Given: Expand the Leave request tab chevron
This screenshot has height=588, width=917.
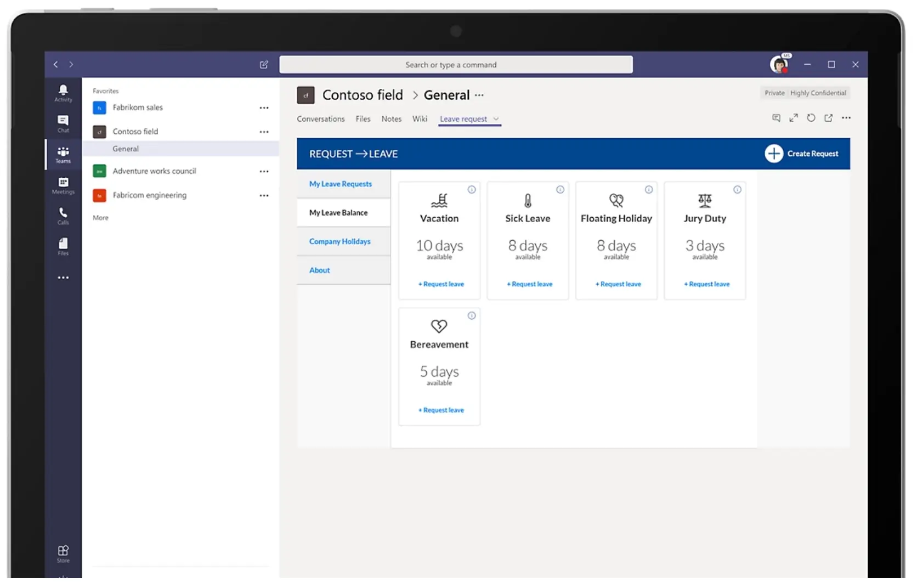Looking at the screenshot, I should click(x=496, y=119).
